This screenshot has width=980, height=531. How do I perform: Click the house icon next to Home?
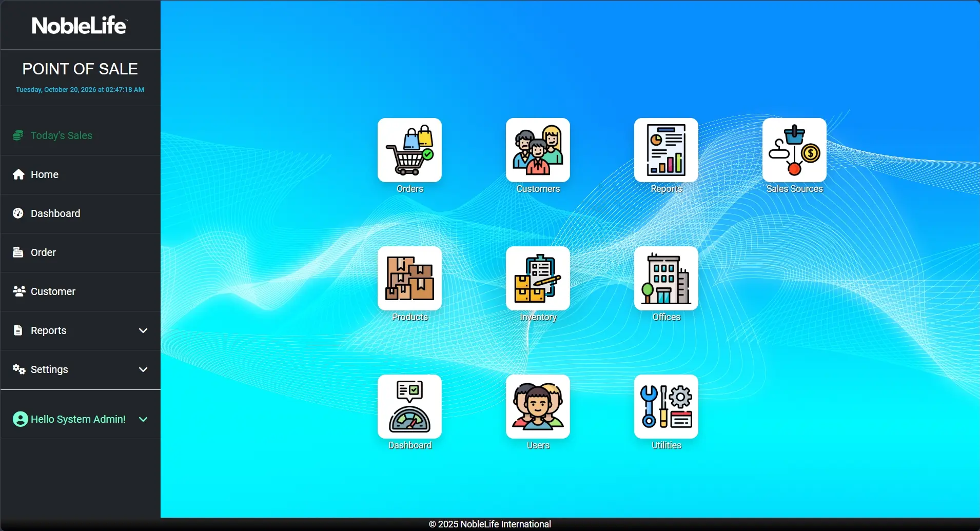18,174
